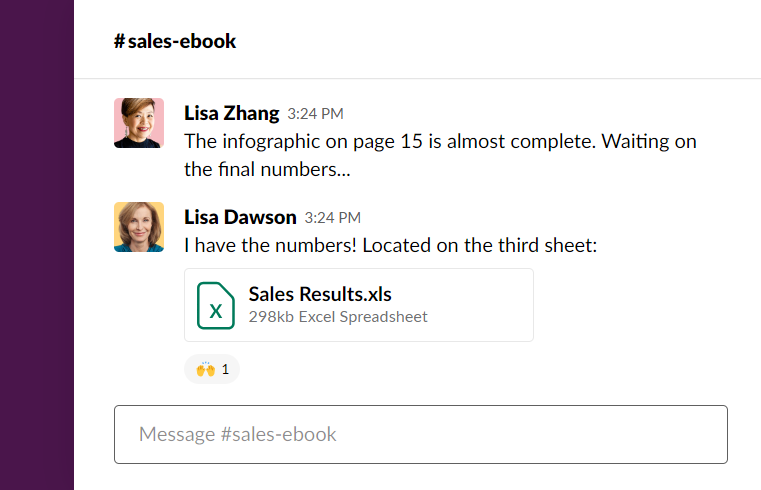This screenshot has height=490, width=761.
Task: Click the sales-ebook channel name in header
Action: 182,41
